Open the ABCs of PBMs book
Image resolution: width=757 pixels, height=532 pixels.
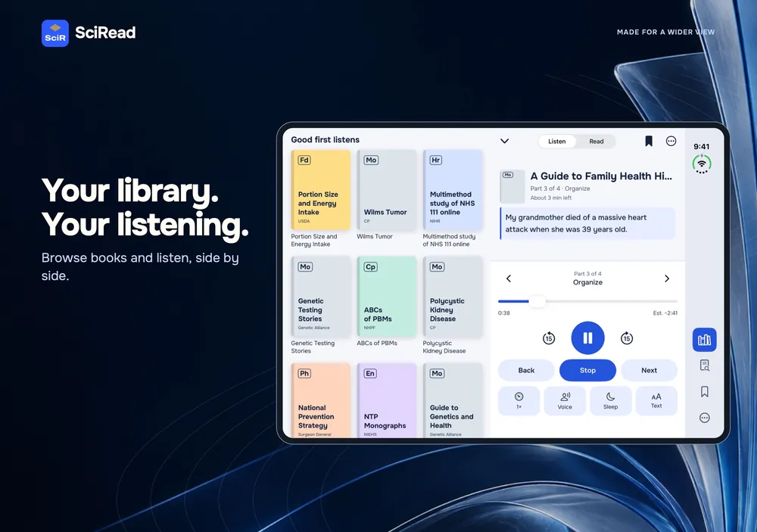pyautogui.click(x=386, y=297)
